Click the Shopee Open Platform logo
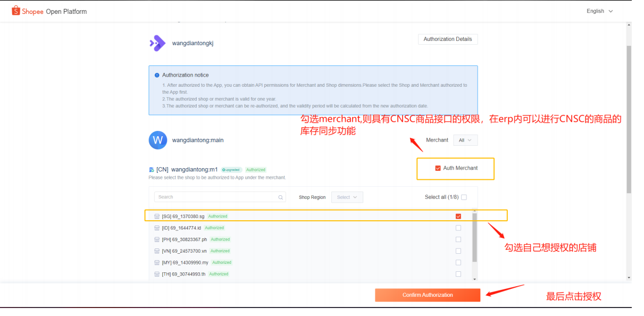The width and height of the screenshot is (644, 316). pos(49,11)
